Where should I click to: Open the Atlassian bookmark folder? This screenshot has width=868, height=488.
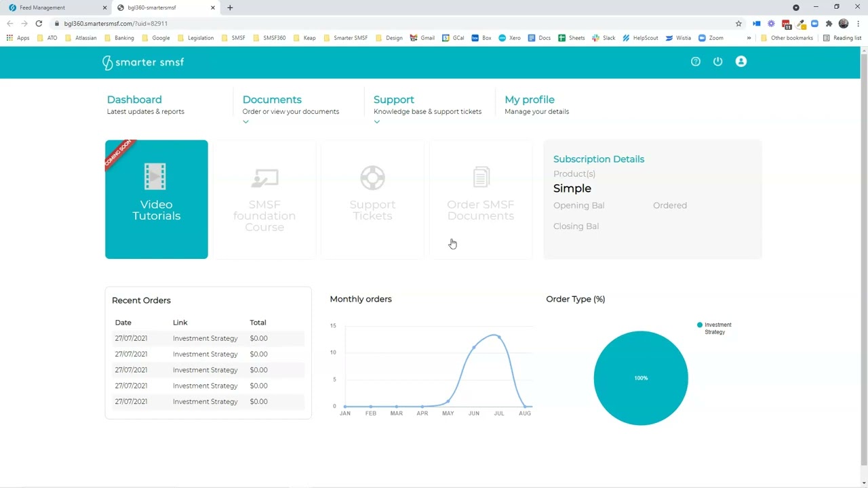click(81, 38)
